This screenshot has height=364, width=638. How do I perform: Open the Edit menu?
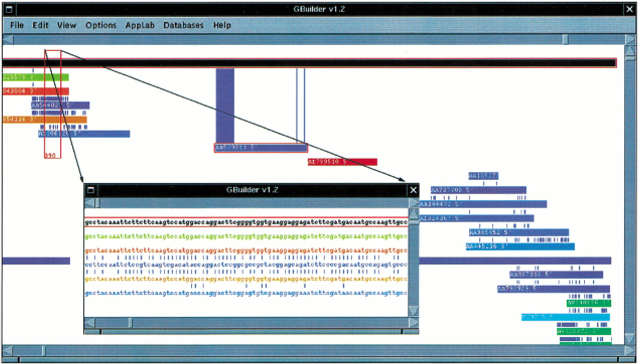(x=40, y=25)
